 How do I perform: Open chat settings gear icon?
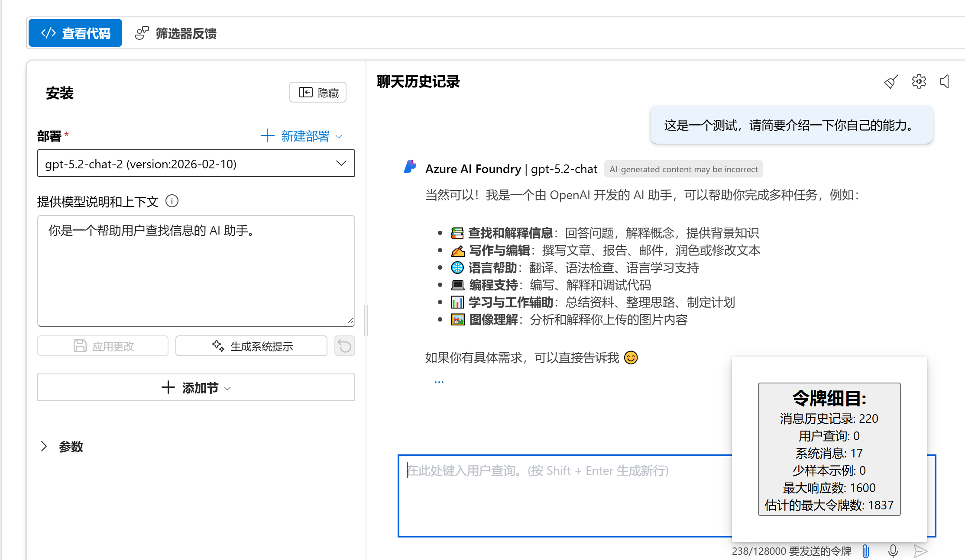tap(918, 81)
